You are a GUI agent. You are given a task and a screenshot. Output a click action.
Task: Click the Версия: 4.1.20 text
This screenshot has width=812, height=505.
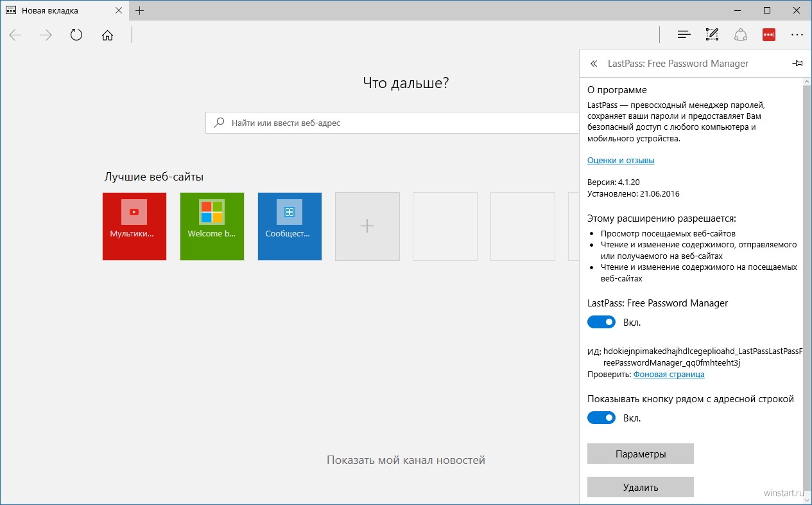(615, 182)
